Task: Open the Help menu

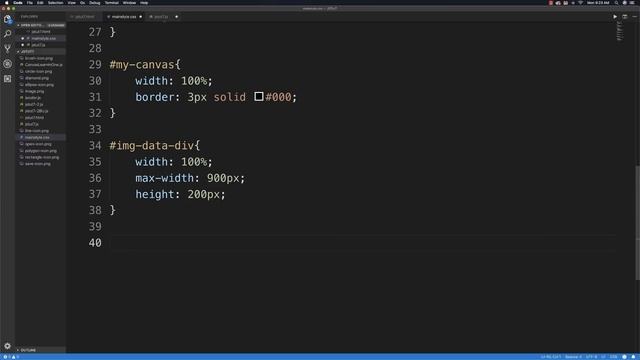Action: [x=144, y=2]
